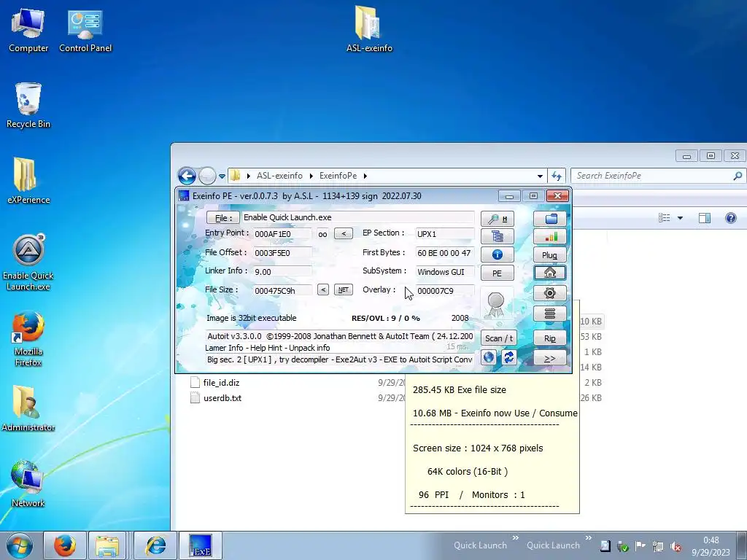Open the ExE app on the taskbar
Image resolution: width=747 pixels, height=560 pixels.
tap(200, 545)
